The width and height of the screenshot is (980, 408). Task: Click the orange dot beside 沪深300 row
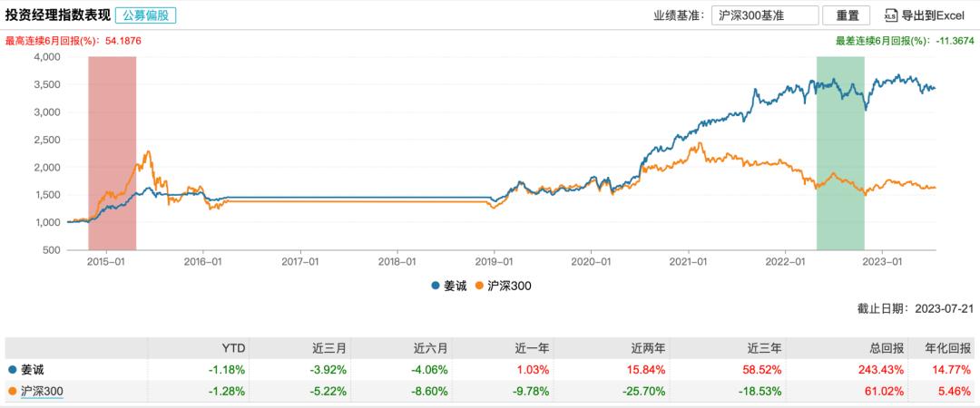(x=11, y=391)
